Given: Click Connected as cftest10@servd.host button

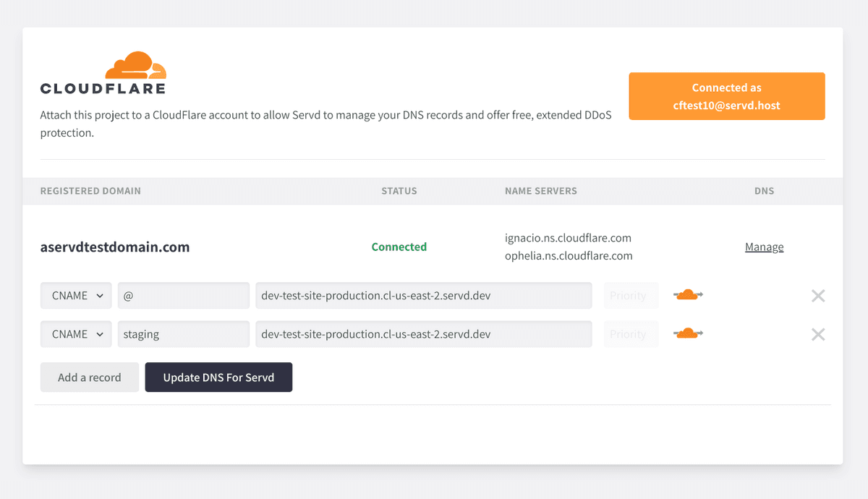Looking at the screenshot, I should (x=727, y=96).
